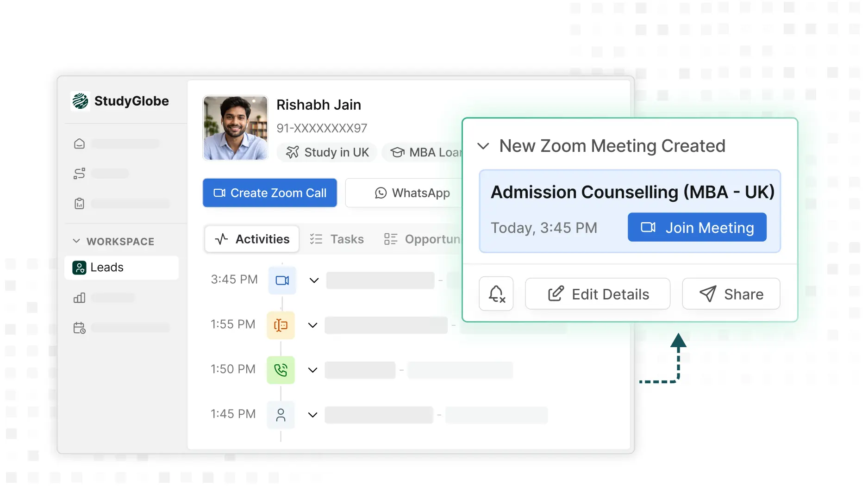Click the Today, 3:45 PM meeting time

[544, 228]
